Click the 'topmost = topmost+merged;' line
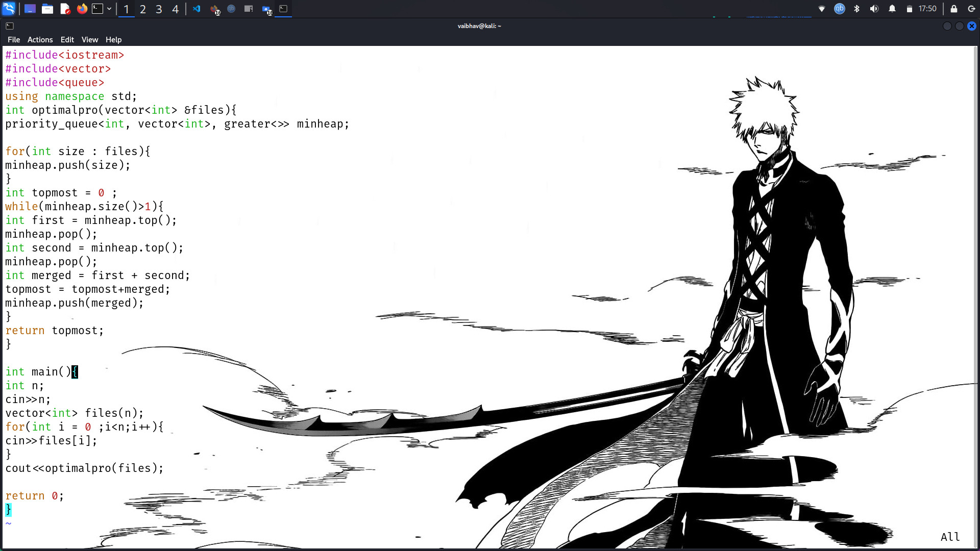Image resolution: width=980 pixels, height=551 pixels. click(88, 289)
